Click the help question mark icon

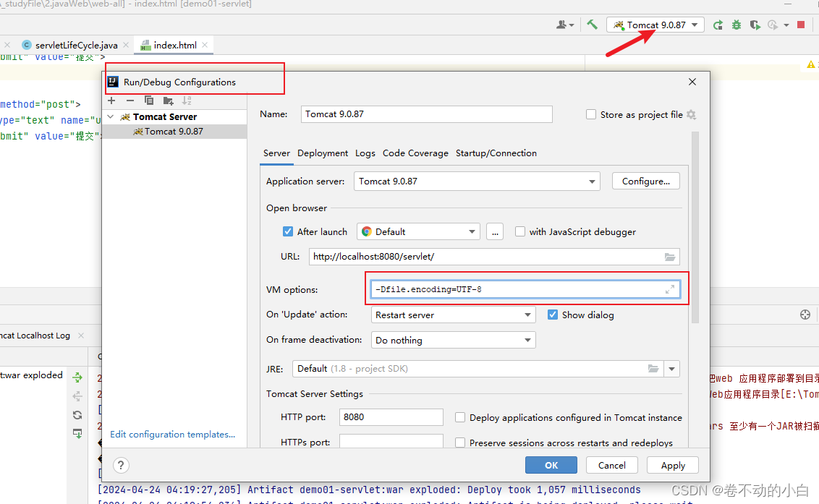tap(121, 466)
